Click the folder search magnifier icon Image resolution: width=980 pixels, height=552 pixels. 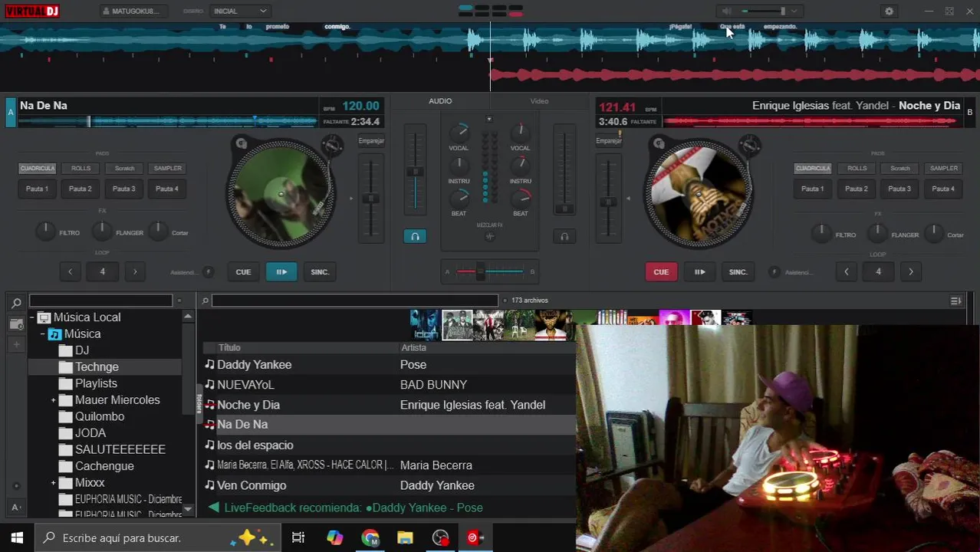(16, 303)
